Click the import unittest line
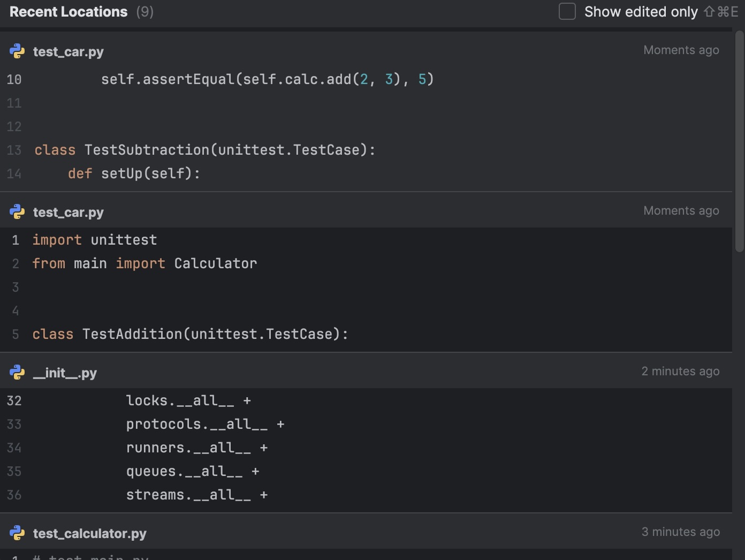 [94, 239]
